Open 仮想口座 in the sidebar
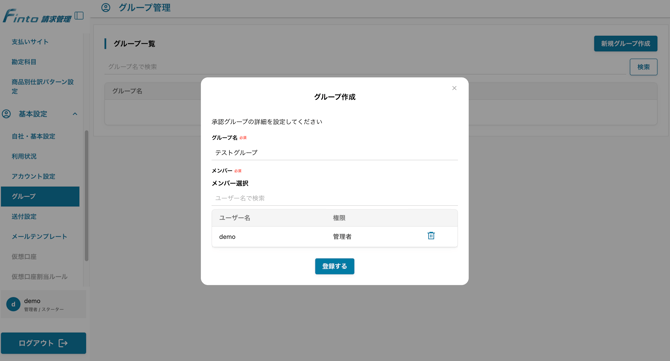Screen dimensions: 670x361 click(24, 257)
